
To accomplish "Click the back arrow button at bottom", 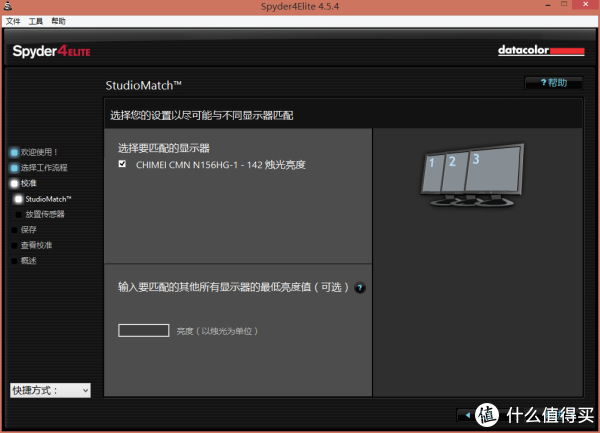I will (x=468, y=415).
